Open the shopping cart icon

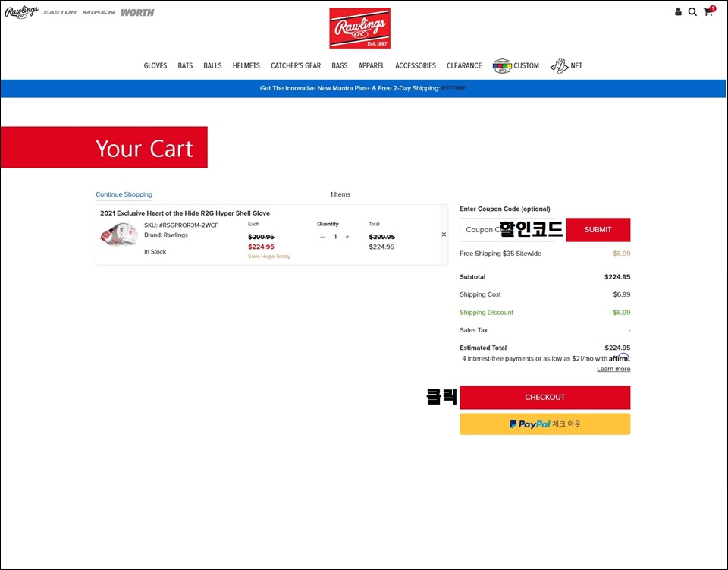click(709, 11)
